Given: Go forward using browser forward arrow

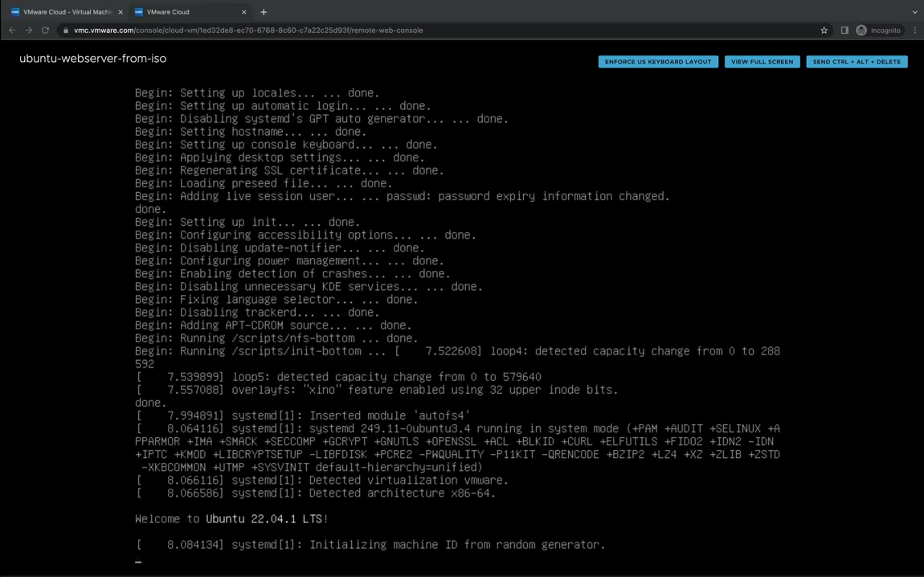Looking at the screenshot, I should pyautogui.click(x=28, y=30).
